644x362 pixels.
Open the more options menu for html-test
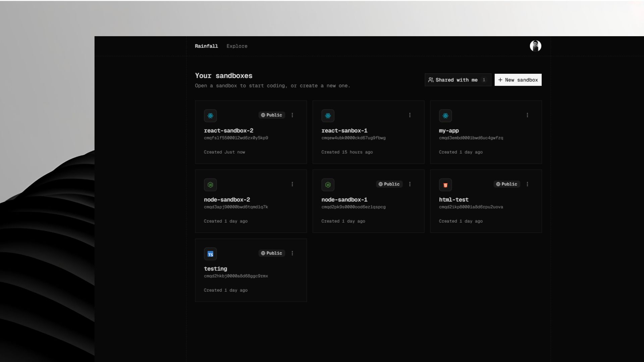click(527, 184)
